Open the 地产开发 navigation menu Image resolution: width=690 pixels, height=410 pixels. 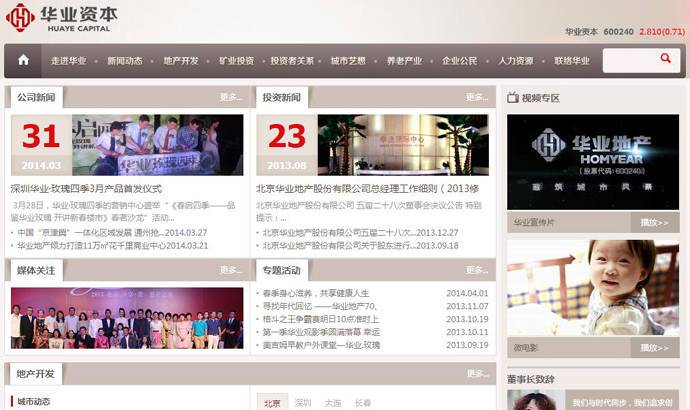point(181,61)
